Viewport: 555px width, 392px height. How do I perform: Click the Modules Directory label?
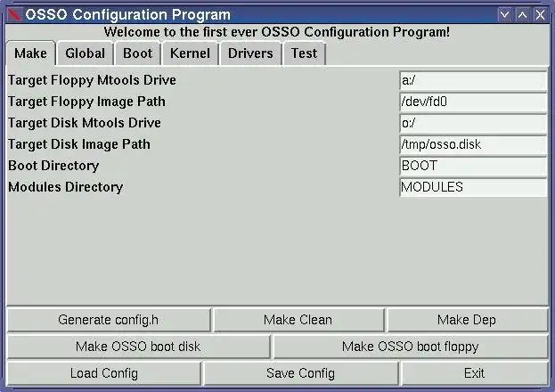point(66,187)
